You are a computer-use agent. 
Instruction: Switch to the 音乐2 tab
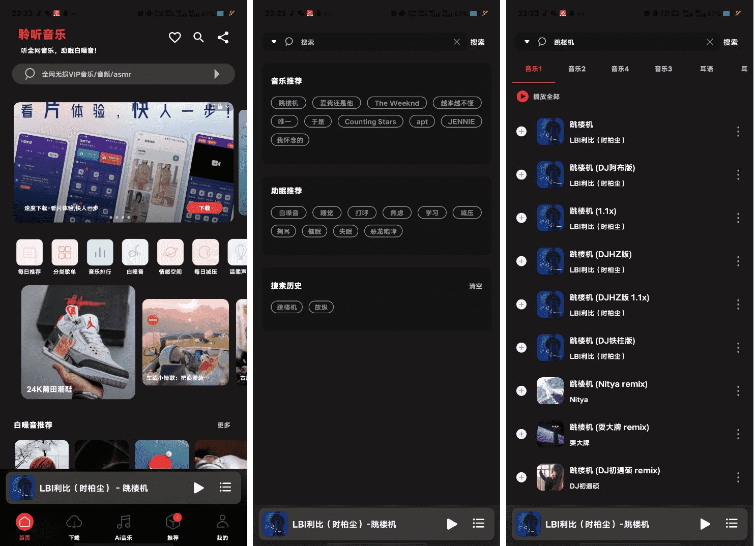576,69
